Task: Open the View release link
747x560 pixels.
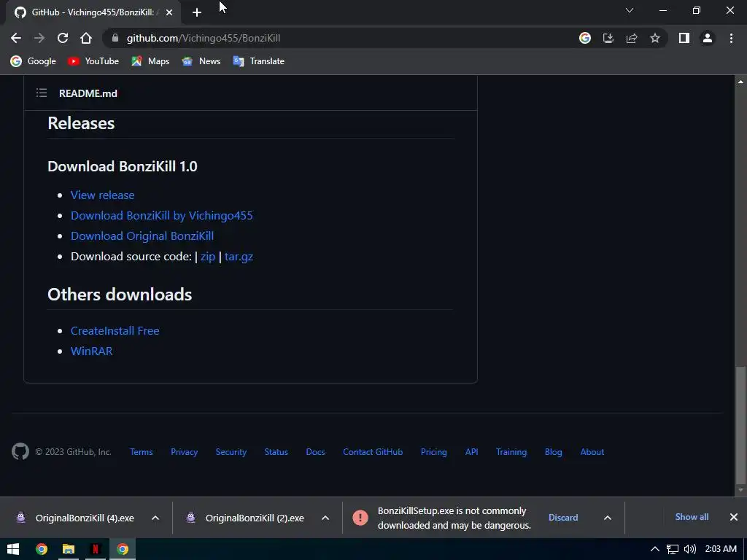Action: (102, 195)
